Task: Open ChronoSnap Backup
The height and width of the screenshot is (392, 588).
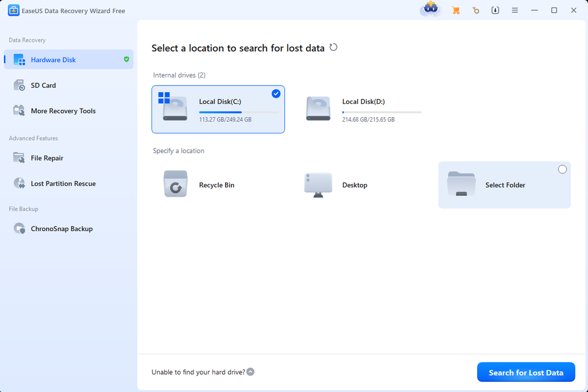Action: coord(69,229)
